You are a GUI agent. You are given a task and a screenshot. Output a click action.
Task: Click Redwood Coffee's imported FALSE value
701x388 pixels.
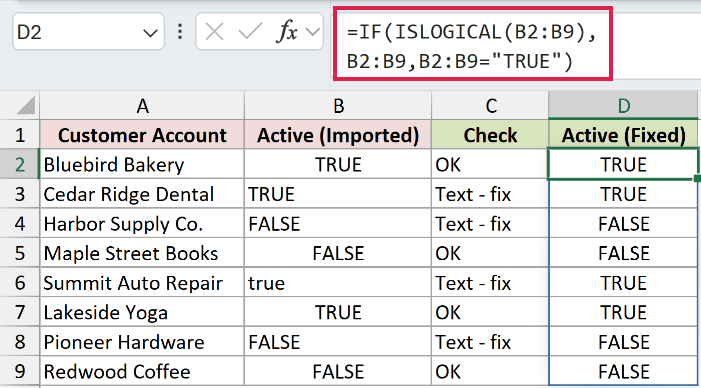tap(338, 371)
